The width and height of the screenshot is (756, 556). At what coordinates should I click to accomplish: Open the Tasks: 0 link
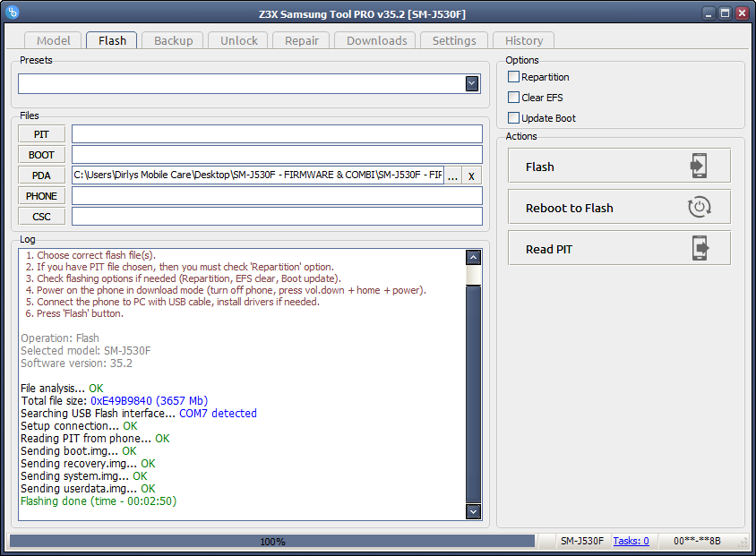(631, 541)
